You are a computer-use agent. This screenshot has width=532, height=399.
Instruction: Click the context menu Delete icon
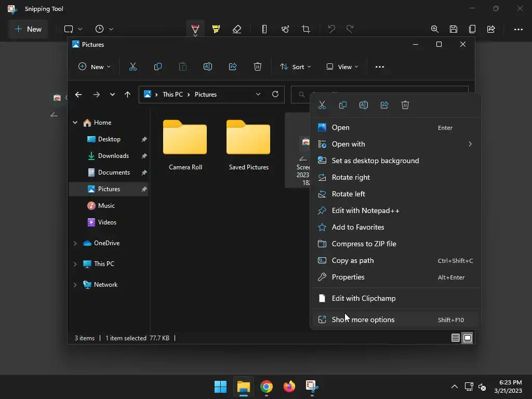click(405, 105)
